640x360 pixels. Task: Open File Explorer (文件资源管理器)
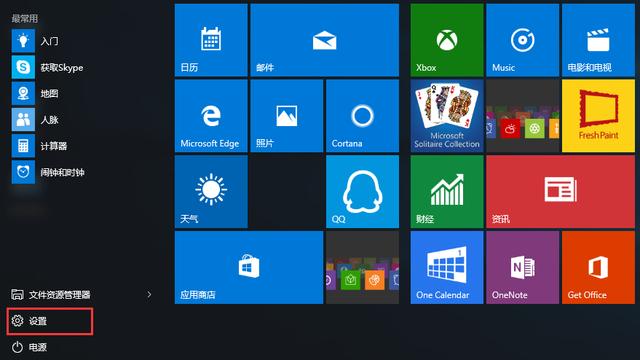pos(51,294)
